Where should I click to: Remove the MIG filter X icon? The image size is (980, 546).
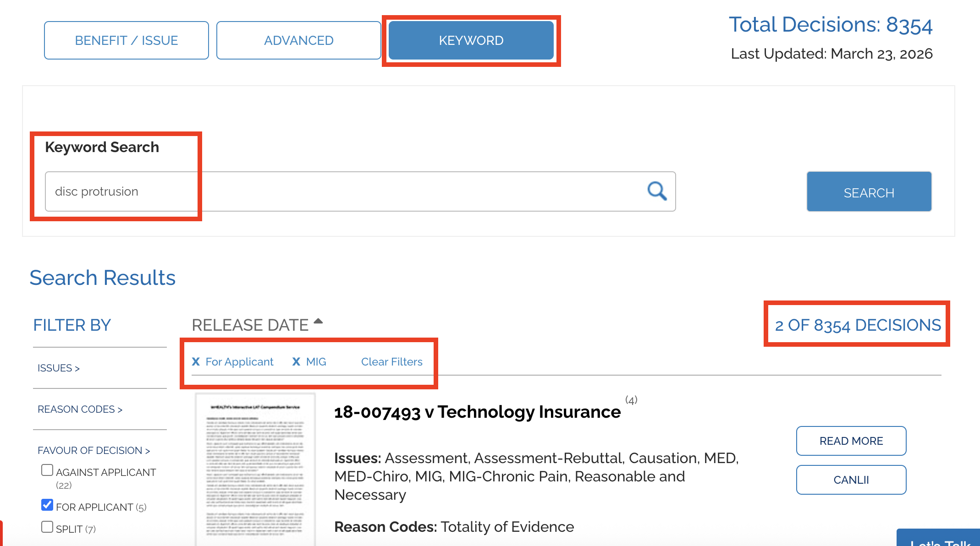click(296, 362)
